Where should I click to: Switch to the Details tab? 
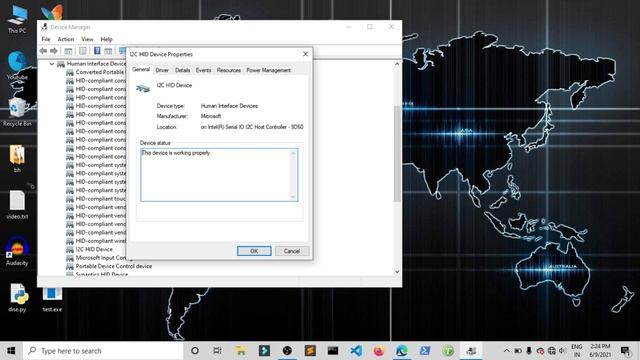pyautogui.click(x=182, y=70)
